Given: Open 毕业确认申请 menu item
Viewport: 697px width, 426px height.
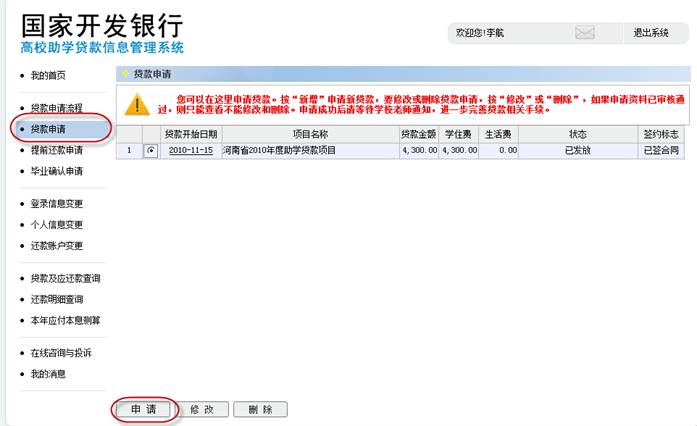Looking at the screenshot, I should (x=56, y=172).
